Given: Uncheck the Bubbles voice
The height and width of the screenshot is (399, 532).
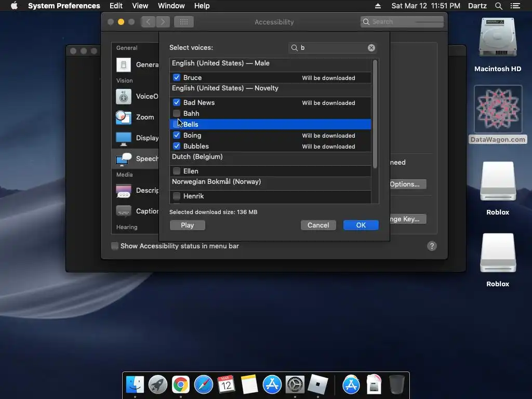Looking at the screenshot, I should pyautogui.click(x=177, y=146).
